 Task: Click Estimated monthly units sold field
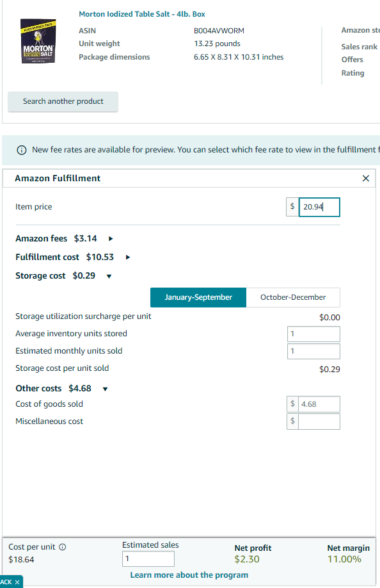point(313,351)
